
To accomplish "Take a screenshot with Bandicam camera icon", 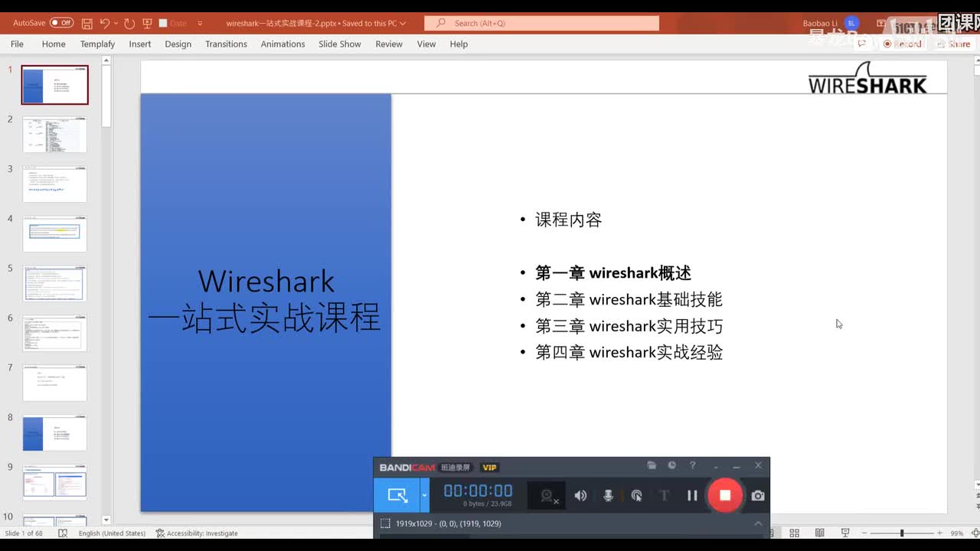I will [x=758, y=496].
